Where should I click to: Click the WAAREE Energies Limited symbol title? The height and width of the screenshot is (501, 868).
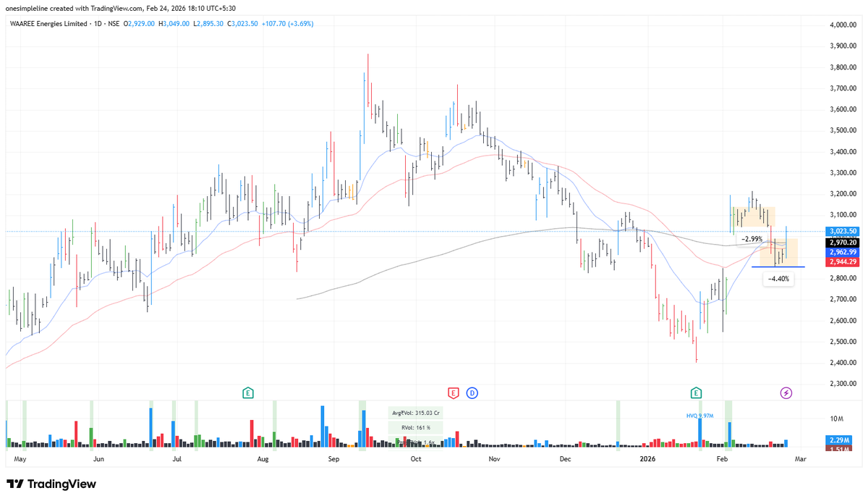pyautogui.click(x=48, y=24)
